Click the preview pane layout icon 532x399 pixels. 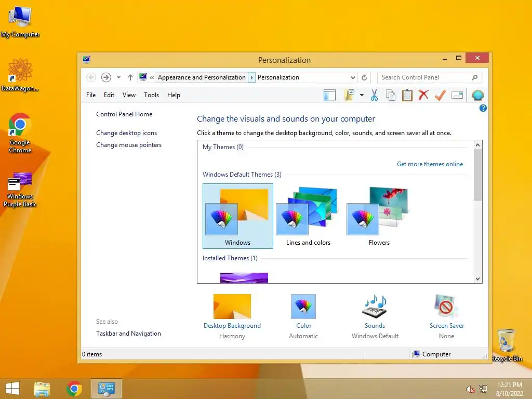[329, 96]
